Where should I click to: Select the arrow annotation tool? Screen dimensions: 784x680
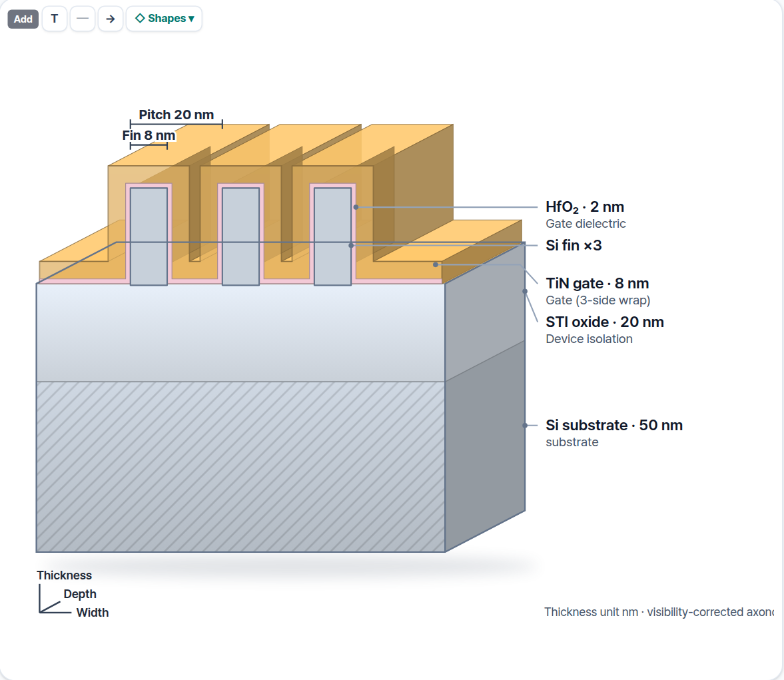tap(111, 19)
